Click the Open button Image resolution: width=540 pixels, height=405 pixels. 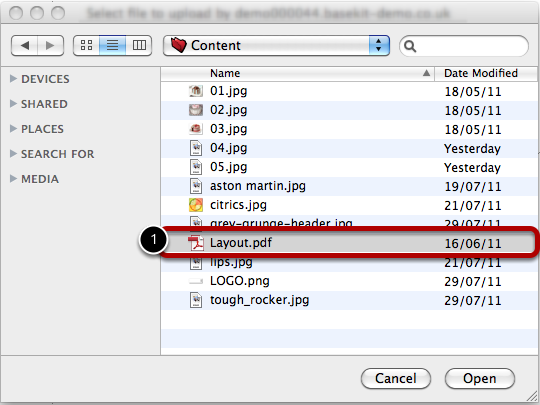[x=480, y=378]
